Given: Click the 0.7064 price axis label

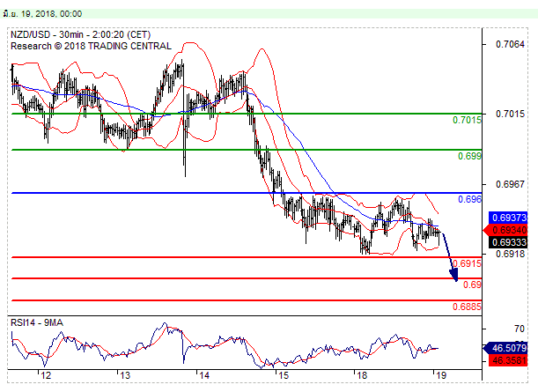Looking at the screenshot, I should point(510,44).
